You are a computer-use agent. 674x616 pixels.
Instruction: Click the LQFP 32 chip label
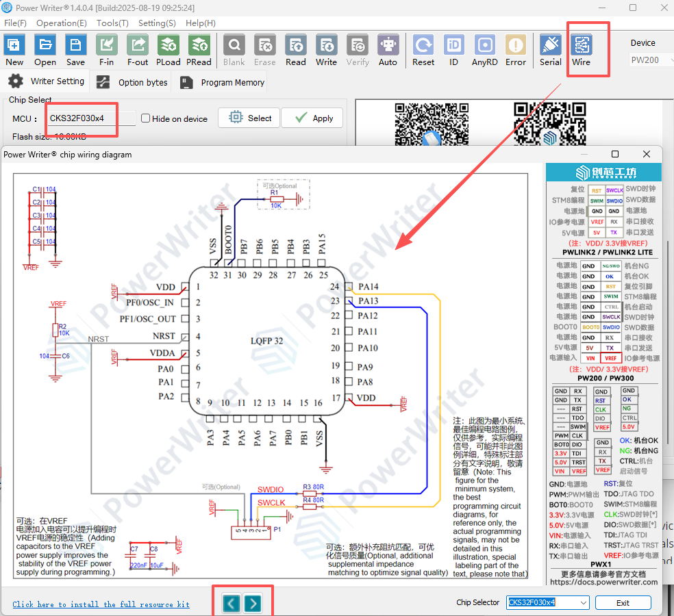(x=267, y=341)
